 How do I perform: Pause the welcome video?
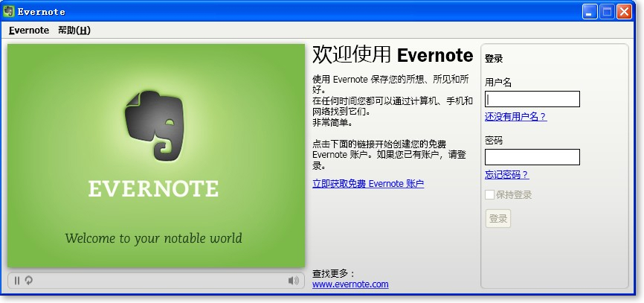[x=17, y=281]
